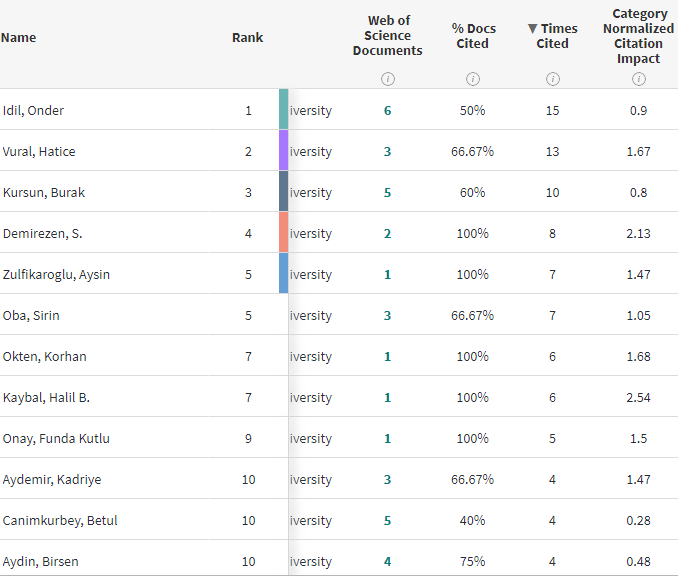The width and height of the screenshot is (678, 577).
Task: Click teal color swatch for Idil, Onder
Action: 284,110
